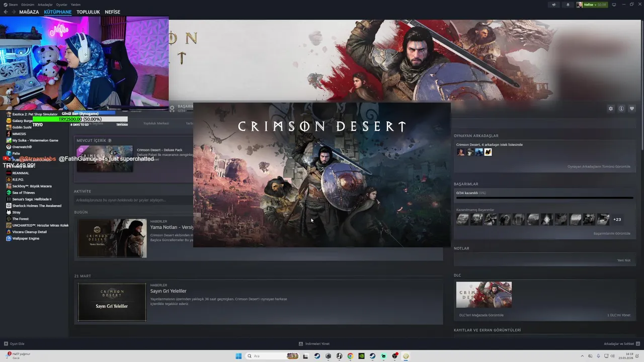The image size is (644, 362).
Task: Open Steam notifications bell icon
Action: [568, 5]
